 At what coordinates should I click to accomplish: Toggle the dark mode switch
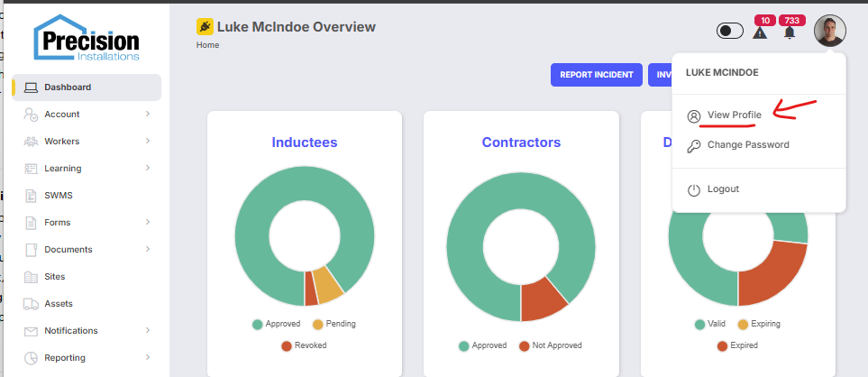729,31
